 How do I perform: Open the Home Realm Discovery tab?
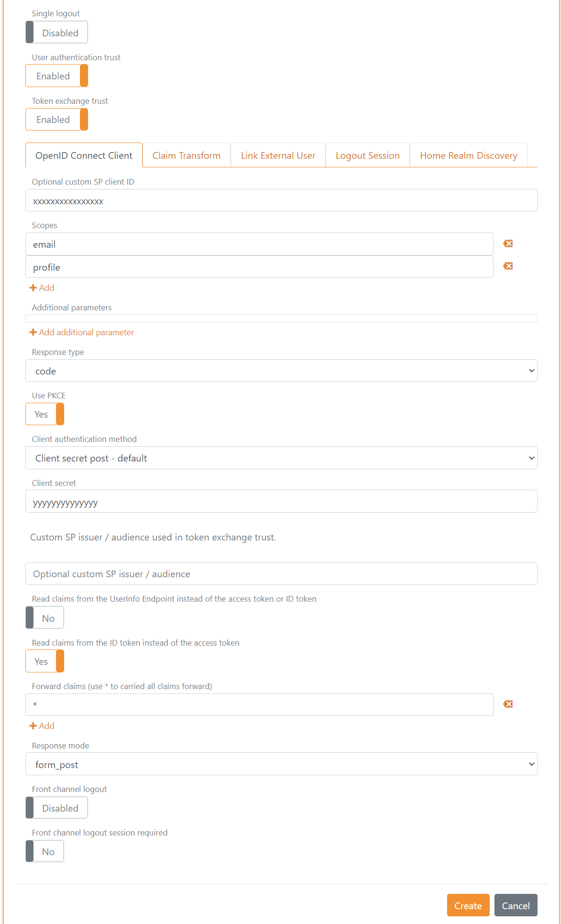(x=468, y=155)
